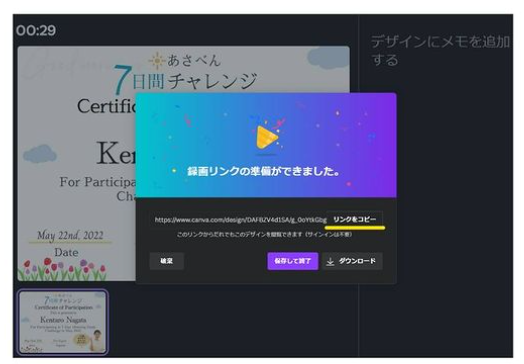This screenshot has height=364, width=524.
Task: Discard the recording with 破棄 button
Action: (166, 261)
